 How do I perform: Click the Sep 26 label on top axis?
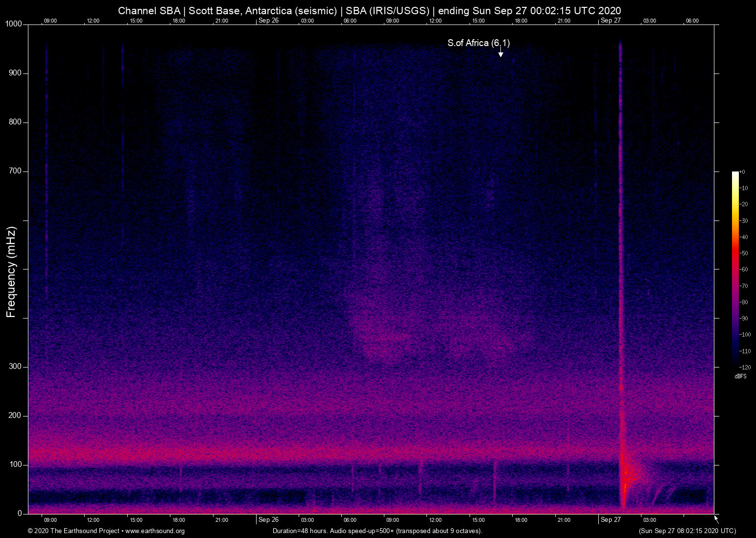pos(268,21)
